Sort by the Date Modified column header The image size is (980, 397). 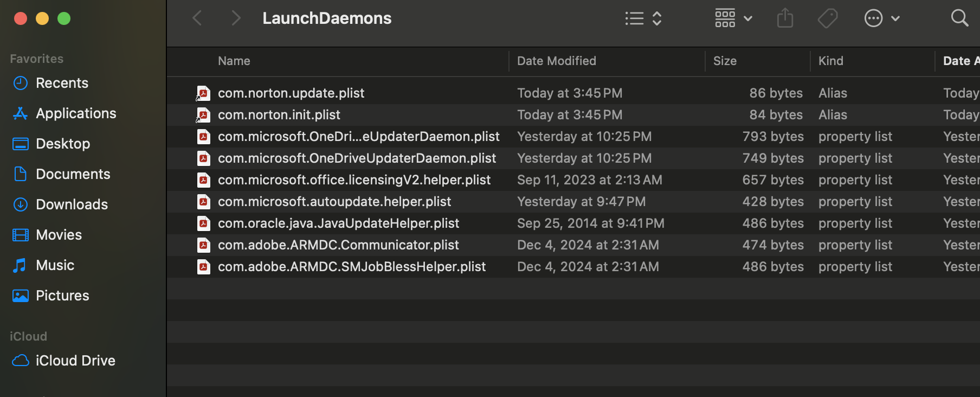click(x=556, y=61)
